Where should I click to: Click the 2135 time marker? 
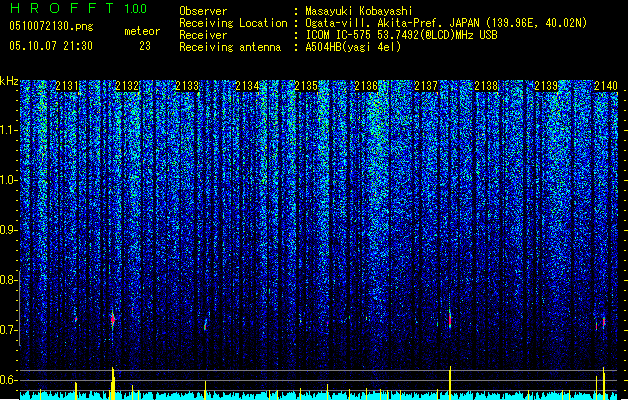click(306, 86)
